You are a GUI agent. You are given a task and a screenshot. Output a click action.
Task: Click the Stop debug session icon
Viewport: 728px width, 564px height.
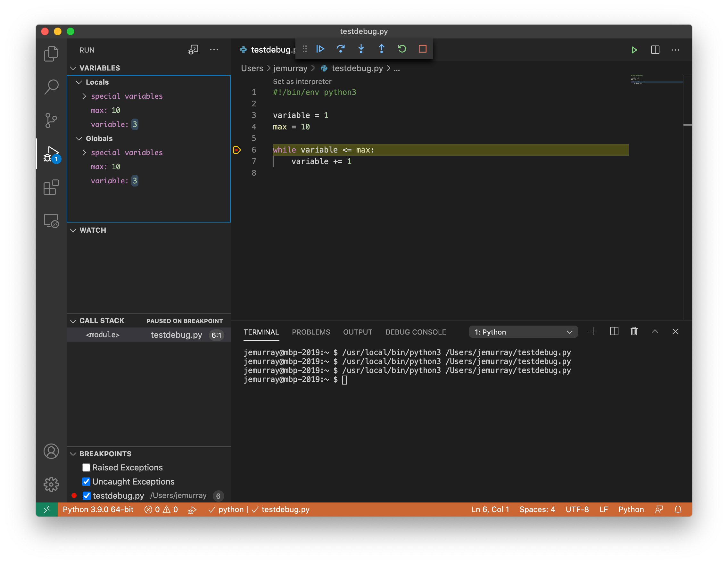pos(423,50)
